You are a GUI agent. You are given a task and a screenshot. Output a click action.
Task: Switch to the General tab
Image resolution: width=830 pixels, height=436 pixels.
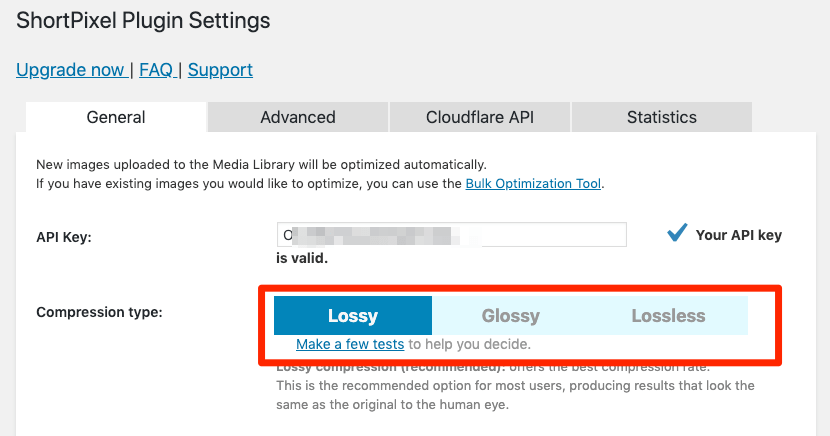point(116,117)
